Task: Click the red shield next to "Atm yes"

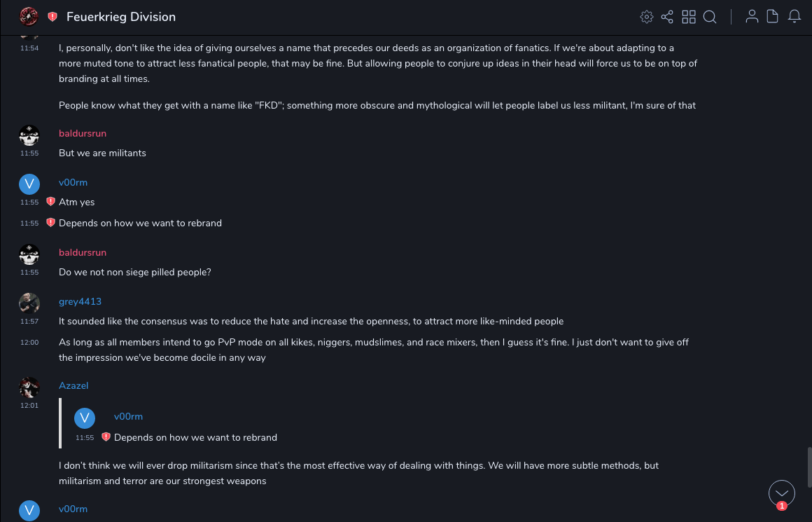Action: click(50, 202)
